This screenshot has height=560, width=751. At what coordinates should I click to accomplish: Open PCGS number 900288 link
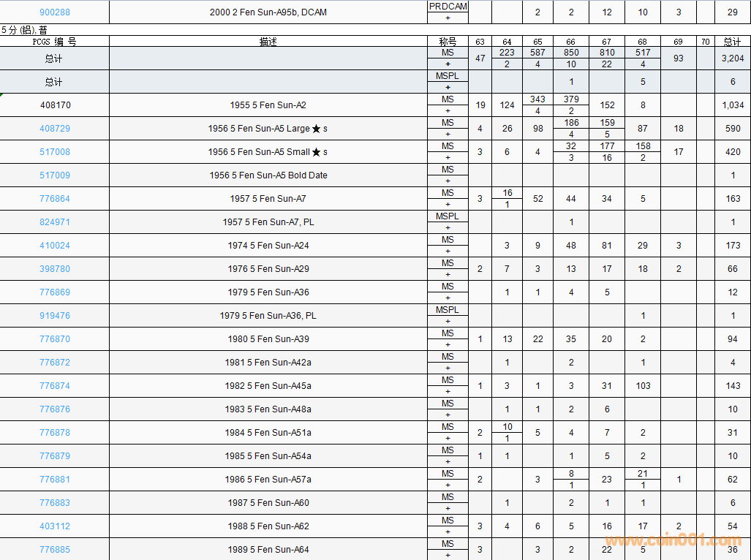[x=55, y=12]
